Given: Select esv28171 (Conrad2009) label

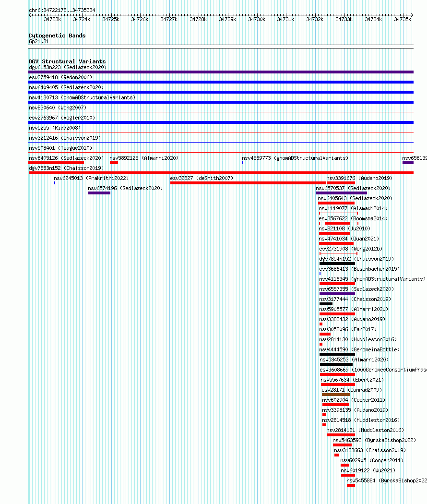Looking at the screenshot, I should point(352,390).
